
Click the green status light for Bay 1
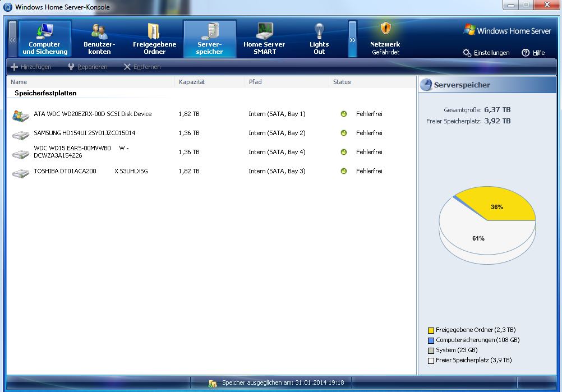tap(344, 114)
